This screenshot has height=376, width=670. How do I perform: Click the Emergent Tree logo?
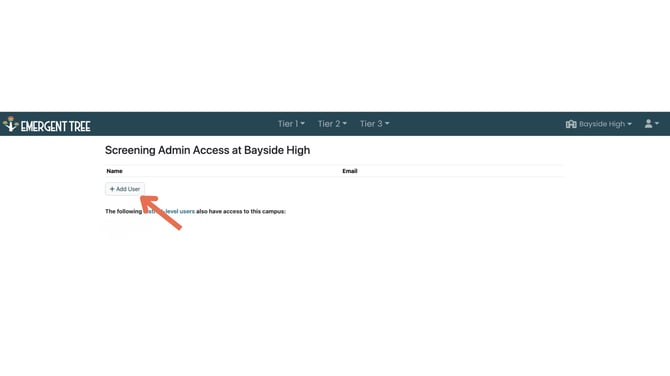click(47, 124)
